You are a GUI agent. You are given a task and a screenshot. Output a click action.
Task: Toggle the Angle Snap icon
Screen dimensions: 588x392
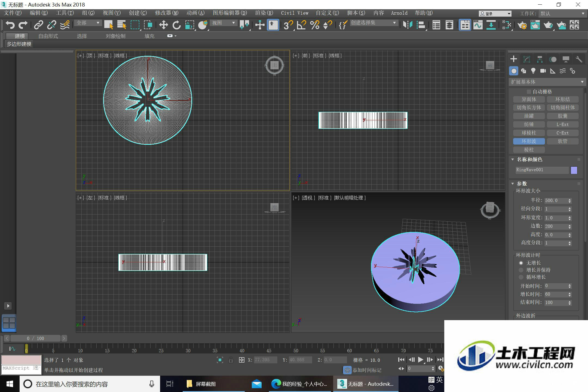click(x=301, y=25)
